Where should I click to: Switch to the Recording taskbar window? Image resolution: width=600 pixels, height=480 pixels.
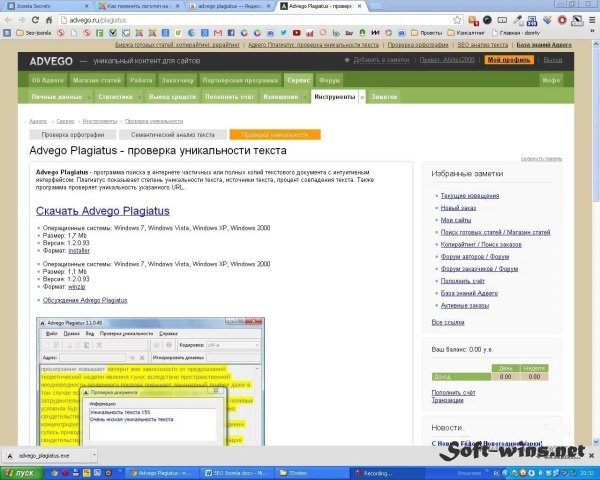(385, 473)
